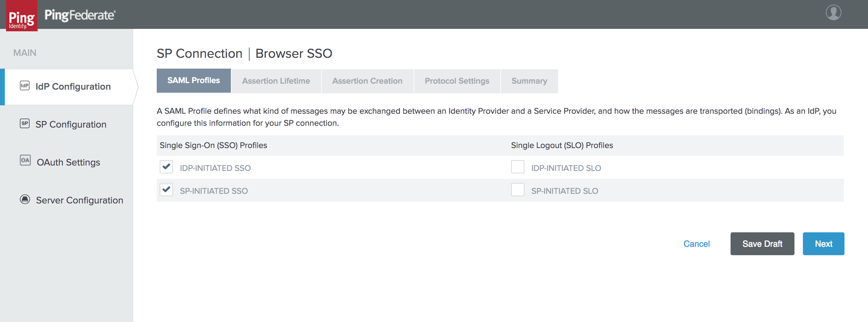Uncheck the IDP-INITIATED SSO checkbox
The width and height of the screenshot is (868, 322).
click(x=166, y=167)
